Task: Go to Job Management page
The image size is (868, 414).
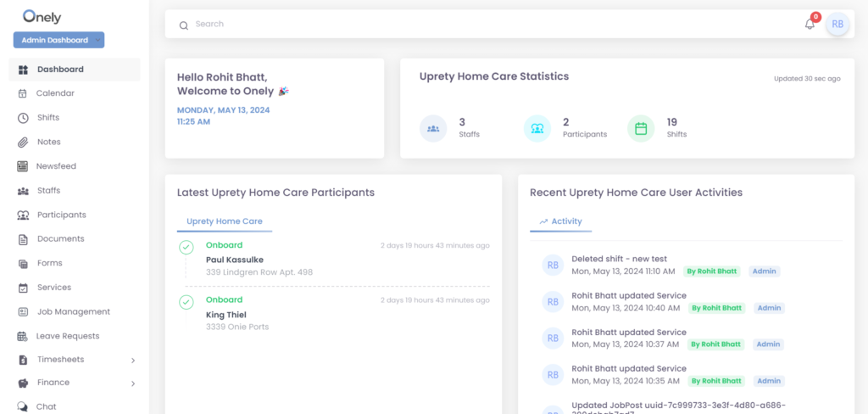Action: click(73, 312)
